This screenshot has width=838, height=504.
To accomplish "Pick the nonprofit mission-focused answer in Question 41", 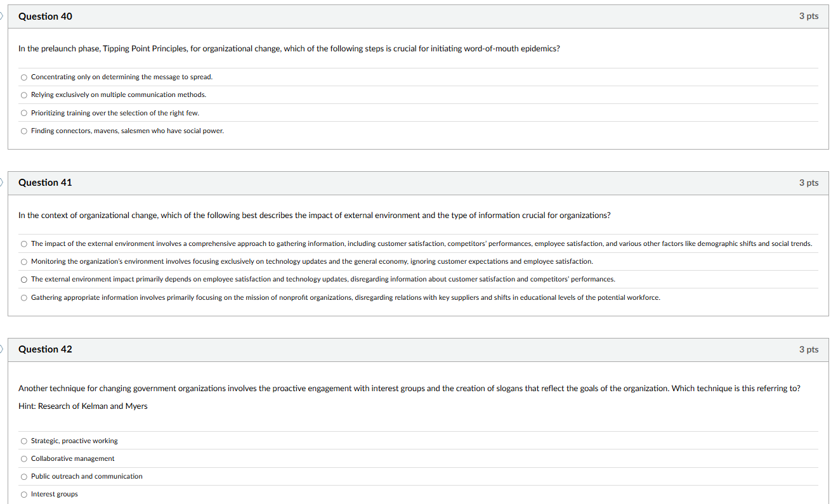I will click(x=23, y=297).
